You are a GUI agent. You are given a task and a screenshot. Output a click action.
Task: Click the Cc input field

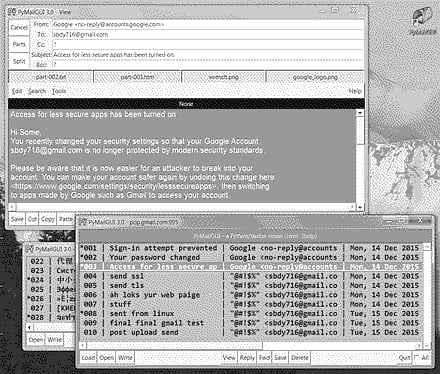[x=208, y=44]
